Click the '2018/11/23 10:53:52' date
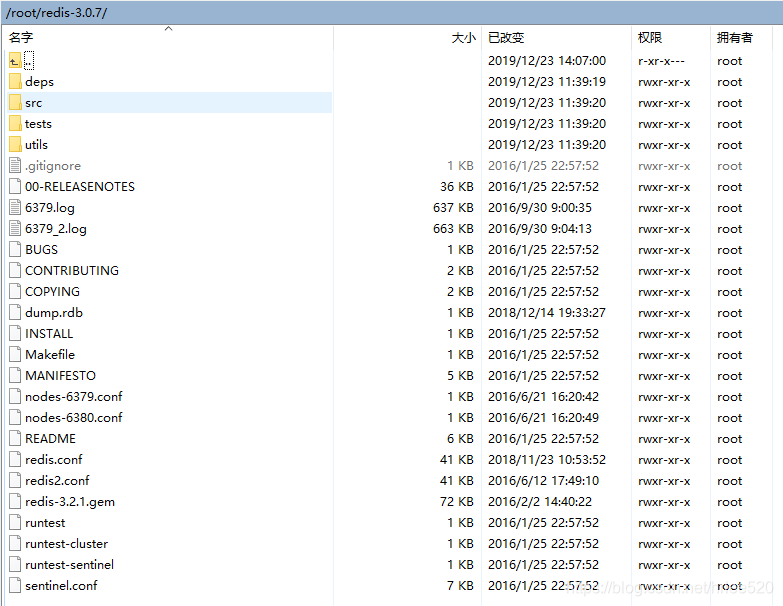Viewport: 783px width, 606px height. point(547,459)
